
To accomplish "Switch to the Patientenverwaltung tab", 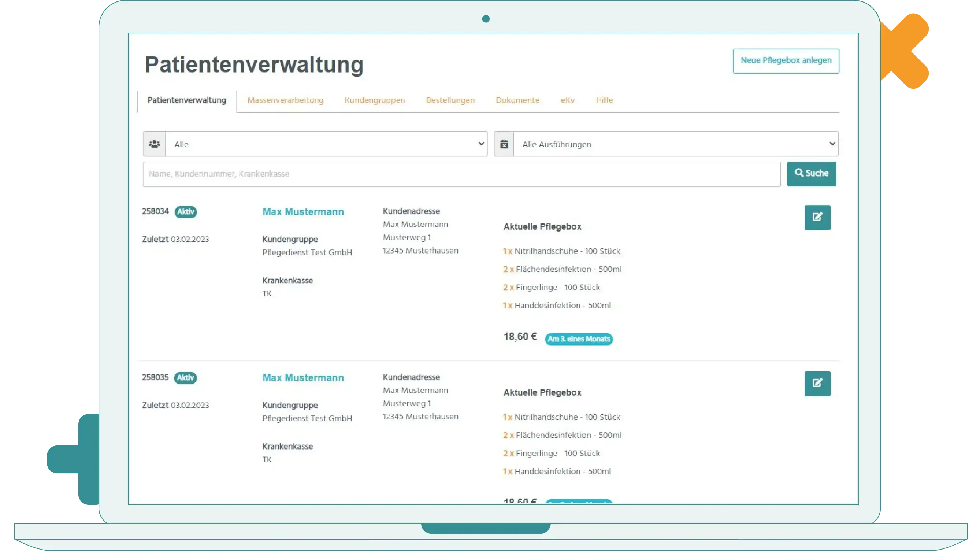I will pos(187,100).
